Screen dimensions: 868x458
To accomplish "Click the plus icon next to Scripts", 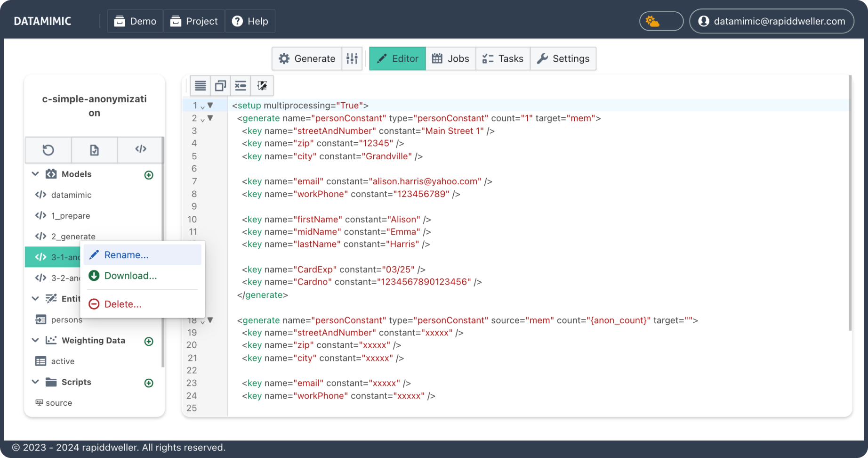I will point(149,383).
